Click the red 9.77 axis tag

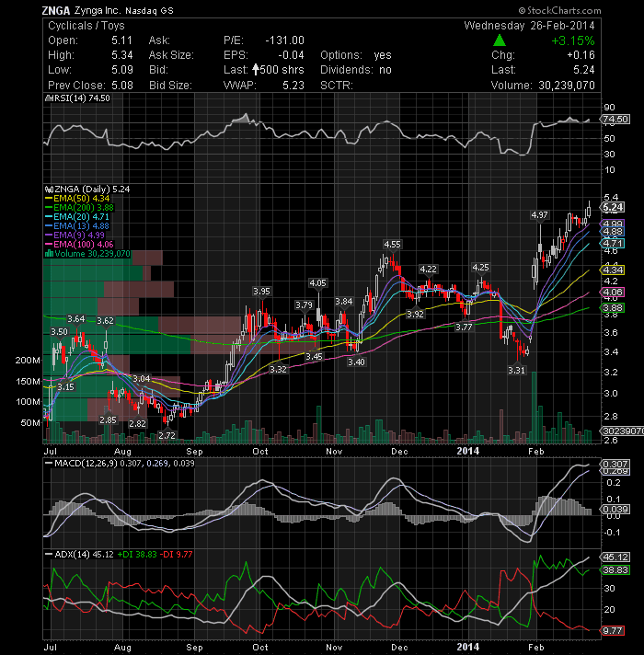(x=613, y=631)
